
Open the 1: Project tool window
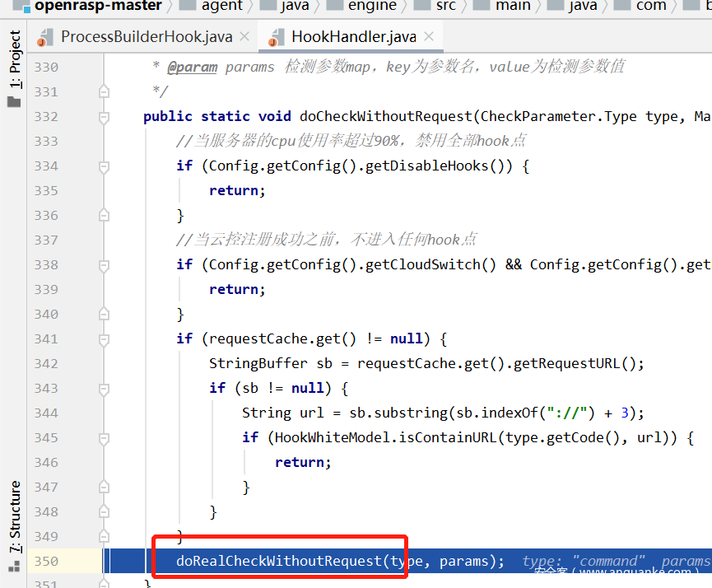tap(14, 60)
